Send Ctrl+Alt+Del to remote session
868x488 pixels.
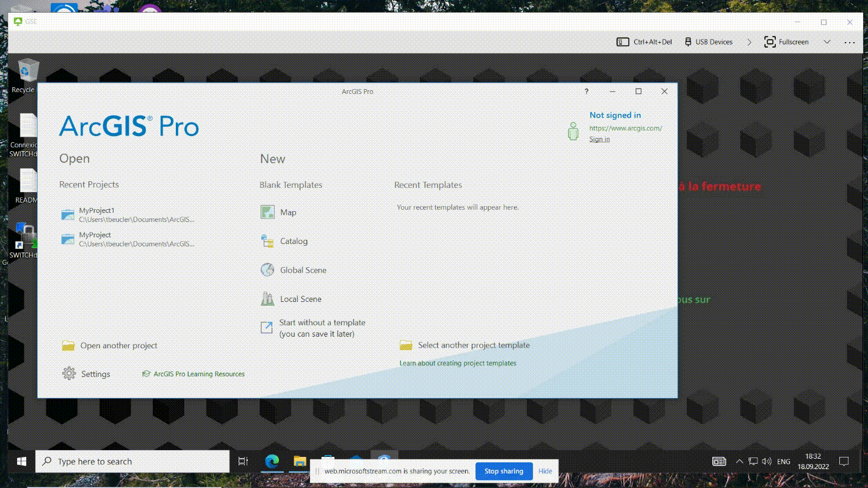pos(644,42)
